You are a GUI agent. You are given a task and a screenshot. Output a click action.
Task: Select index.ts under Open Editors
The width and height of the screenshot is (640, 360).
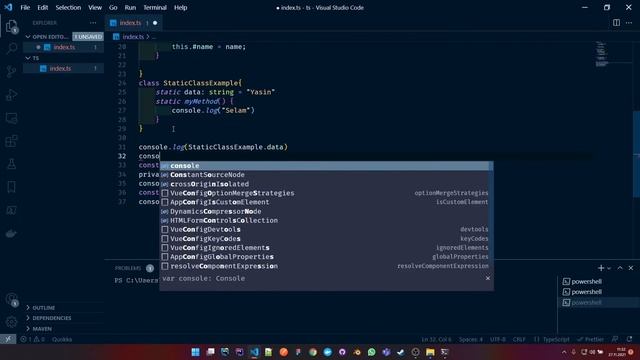[64, 47]
